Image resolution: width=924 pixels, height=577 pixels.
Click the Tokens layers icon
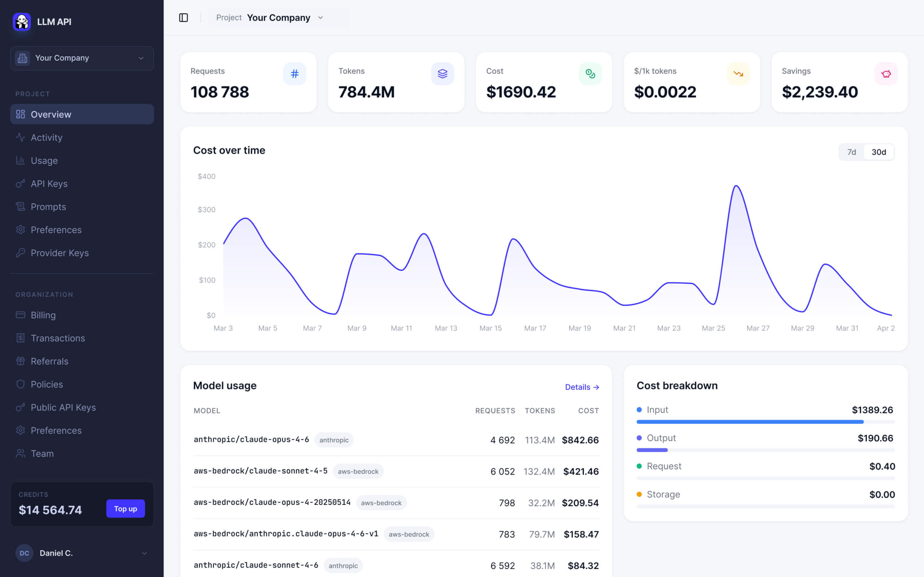(442, 74)
